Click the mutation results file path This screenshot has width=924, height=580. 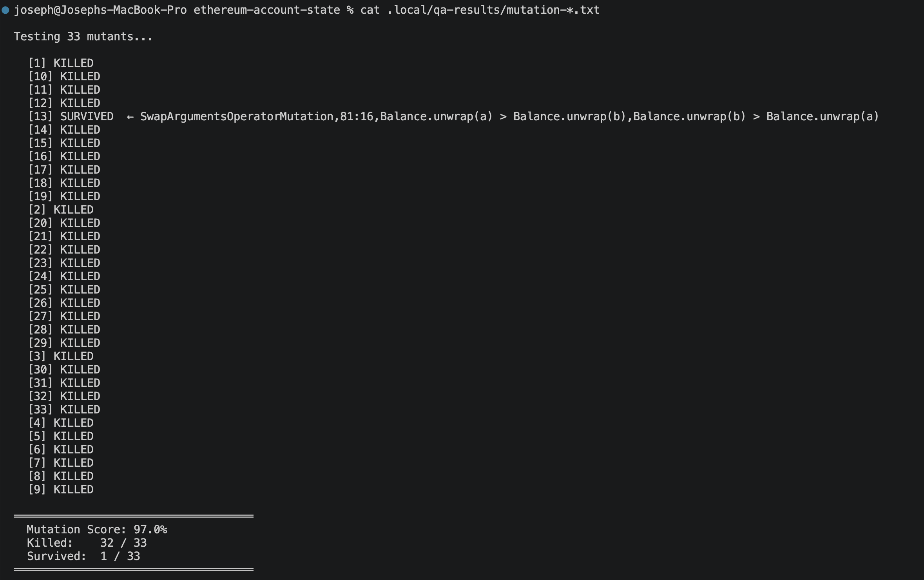(493, 10)
